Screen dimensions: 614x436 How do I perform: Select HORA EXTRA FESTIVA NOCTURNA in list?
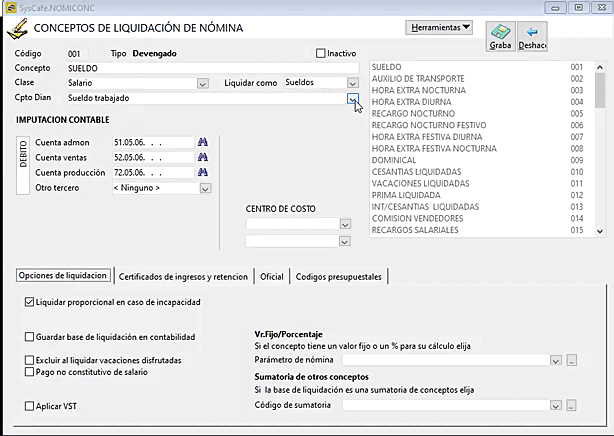click(482, 148)
